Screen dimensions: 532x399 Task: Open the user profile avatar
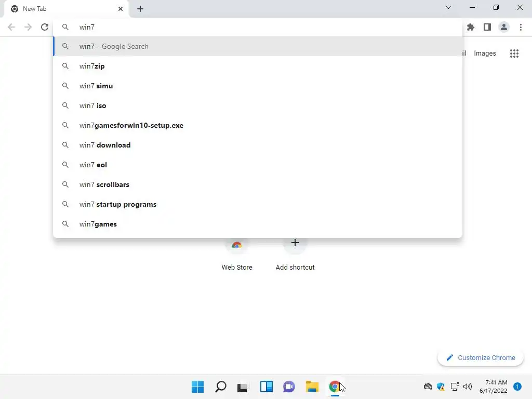point(504,27)
